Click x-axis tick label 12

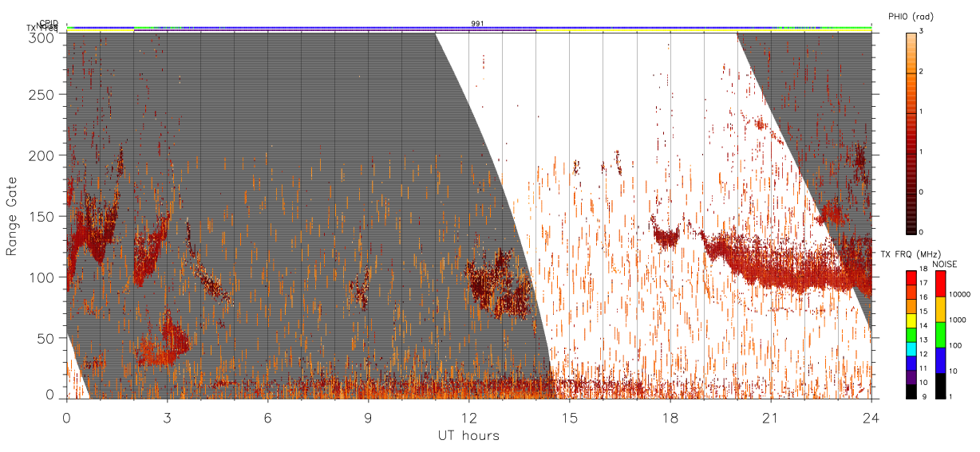(468, 417)
